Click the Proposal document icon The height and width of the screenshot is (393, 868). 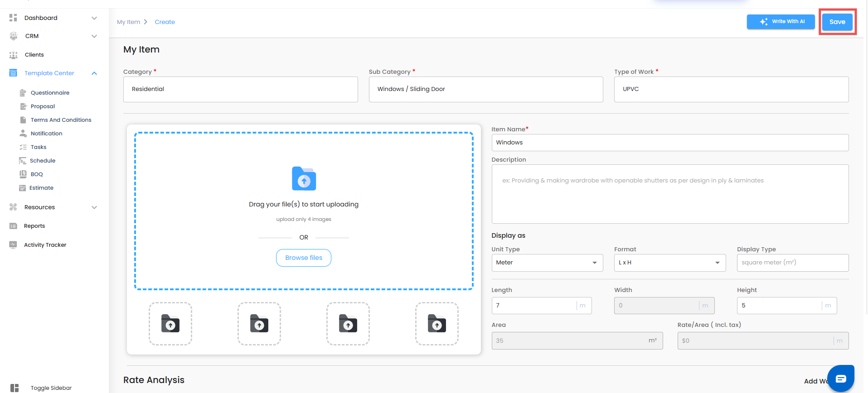pos(23,106)
